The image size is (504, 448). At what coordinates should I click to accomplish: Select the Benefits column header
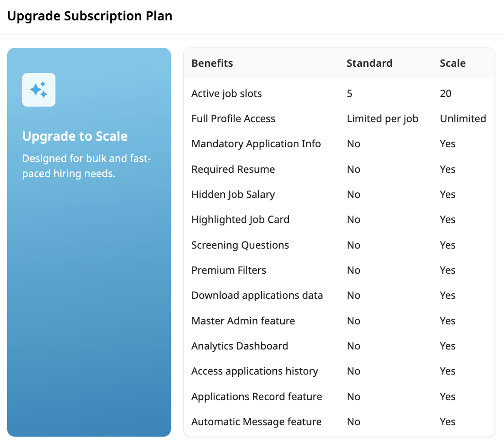point(212,63)
